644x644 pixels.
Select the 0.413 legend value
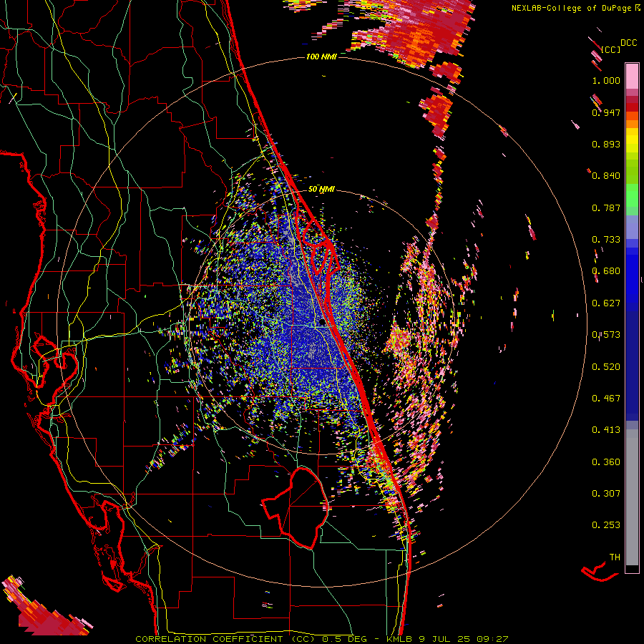(x=606, y=430)
